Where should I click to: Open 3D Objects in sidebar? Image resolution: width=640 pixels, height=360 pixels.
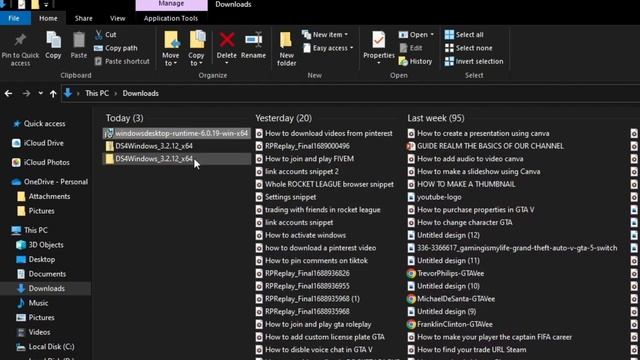pos(46,245)
